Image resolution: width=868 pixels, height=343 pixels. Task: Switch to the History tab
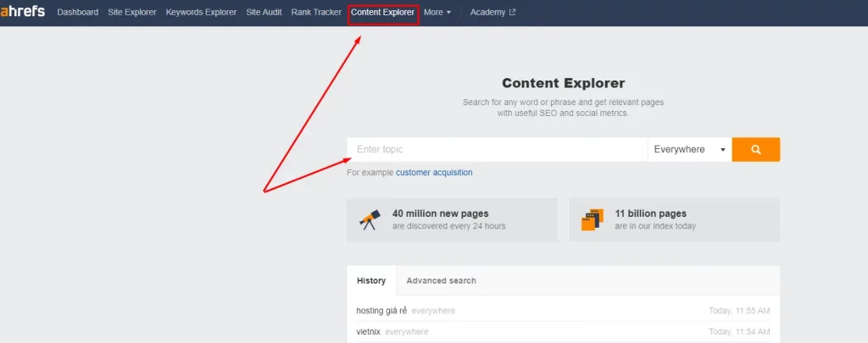tap(371, 280)
